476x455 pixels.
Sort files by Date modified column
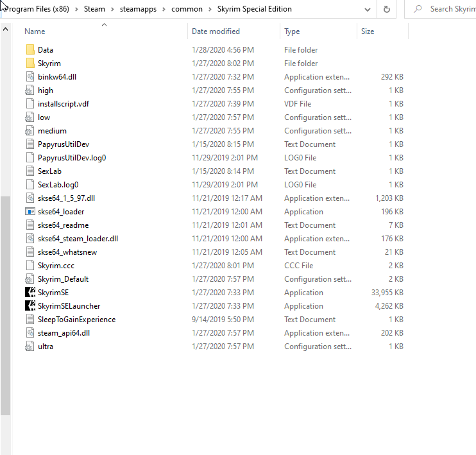tap(216, 31)
